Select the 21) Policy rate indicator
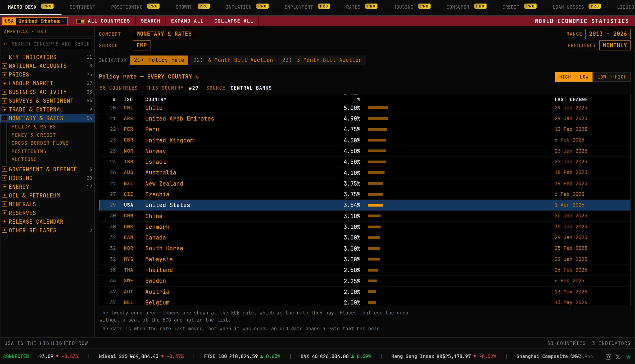This screenshot has height=364, width=635. tap(159, 60)
